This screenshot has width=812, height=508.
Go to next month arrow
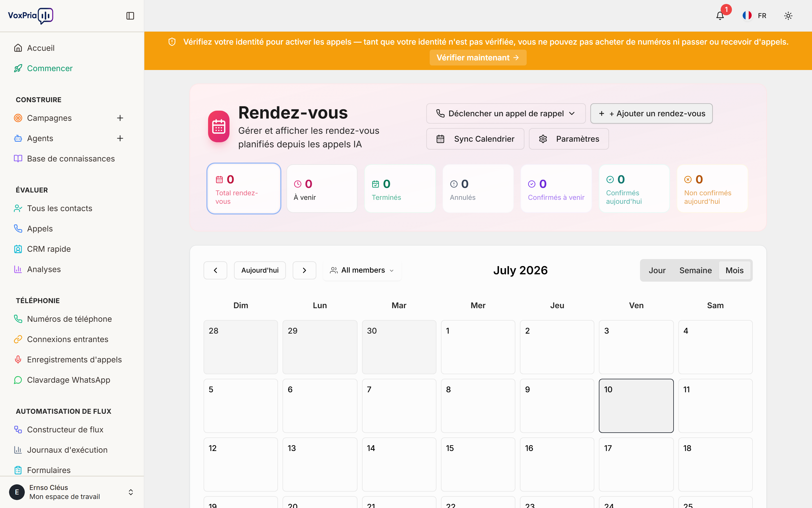click(304, 270)
